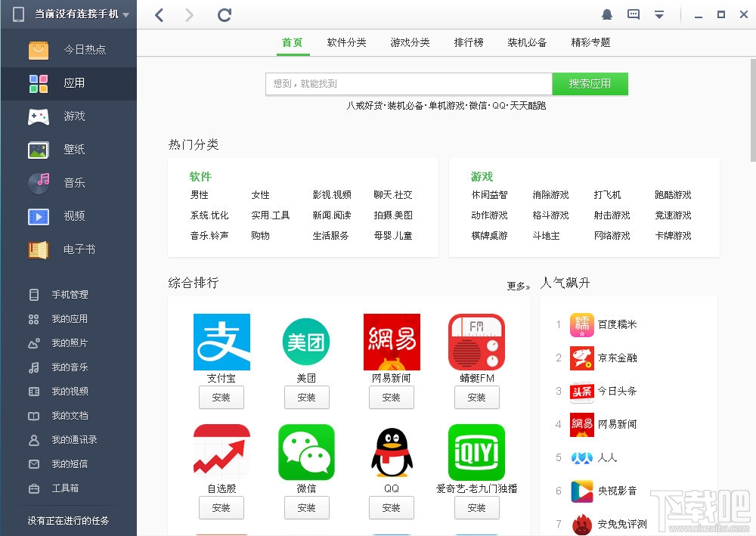Open the 壁纸 wallpaper icon

pos(39,150)
